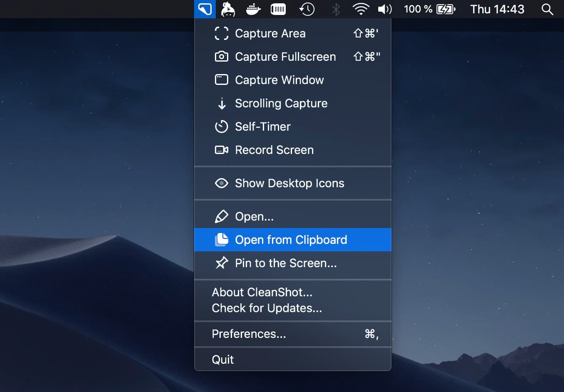Click the keyboard input menu bar icon
564x392 pixels.
(x=278, y=9)
